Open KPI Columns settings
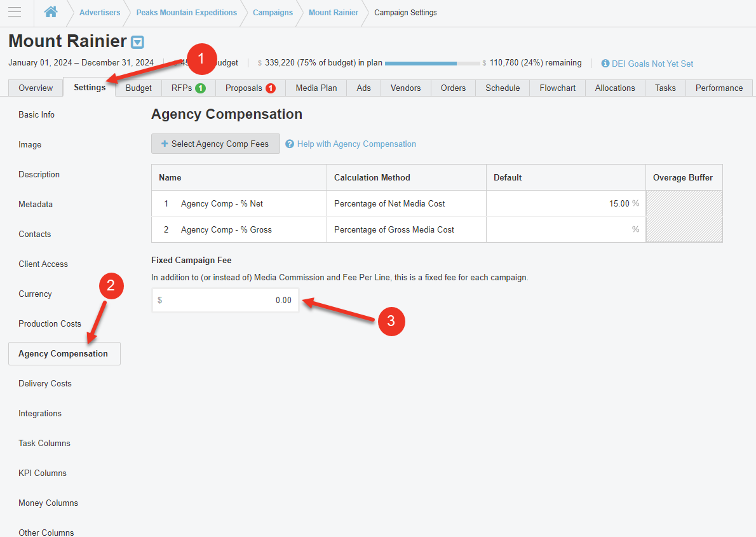 (43, 473)
